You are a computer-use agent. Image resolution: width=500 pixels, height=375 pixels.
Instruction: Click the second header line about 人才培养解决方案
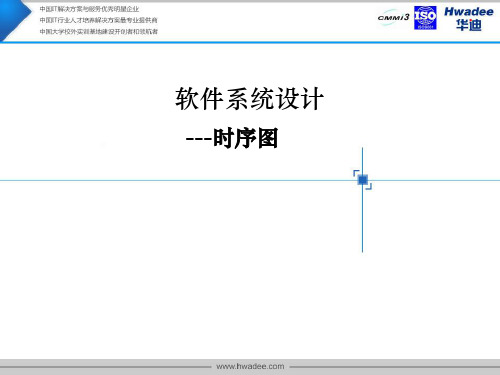point(98,20)
